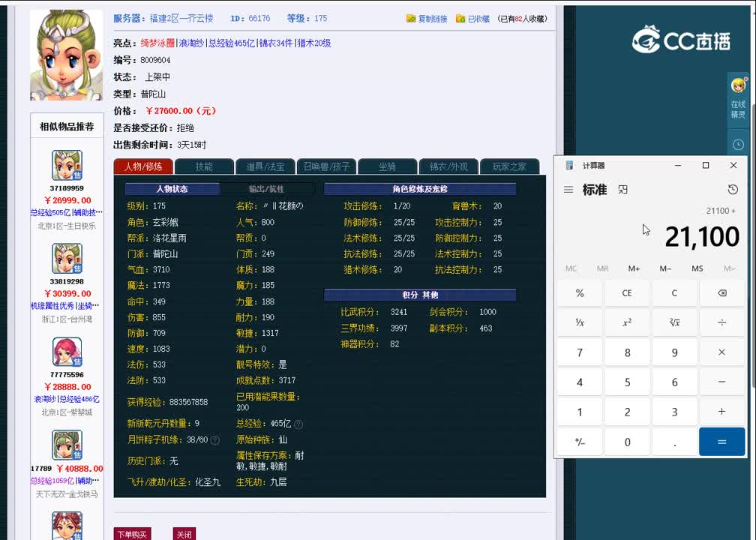Click link 浪淘纱 under item 77775596
This screenshot has width=756, height=540.
(x=45, y=399)
